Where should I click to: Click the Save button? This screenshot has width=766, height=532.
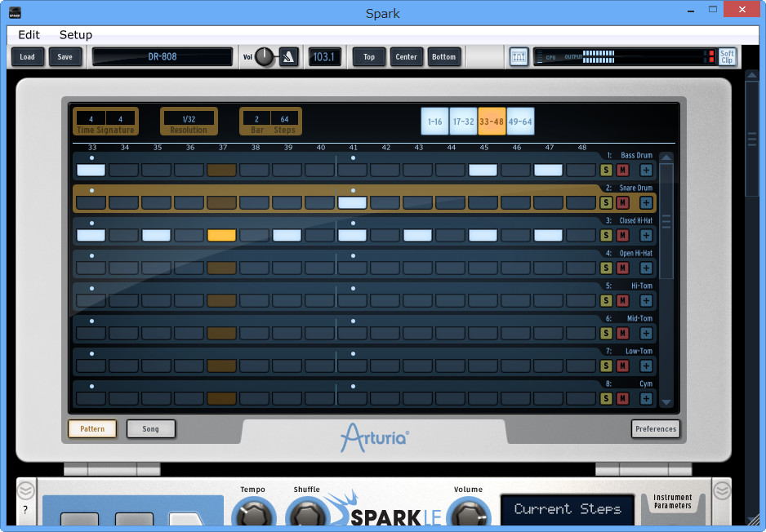pyautogui.click(x=65, y=57)
